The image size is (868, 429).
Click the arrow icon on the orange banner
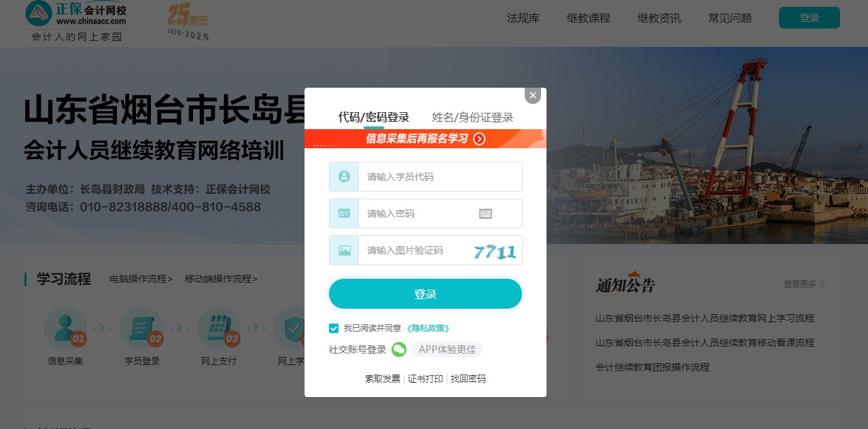(479, 139)
